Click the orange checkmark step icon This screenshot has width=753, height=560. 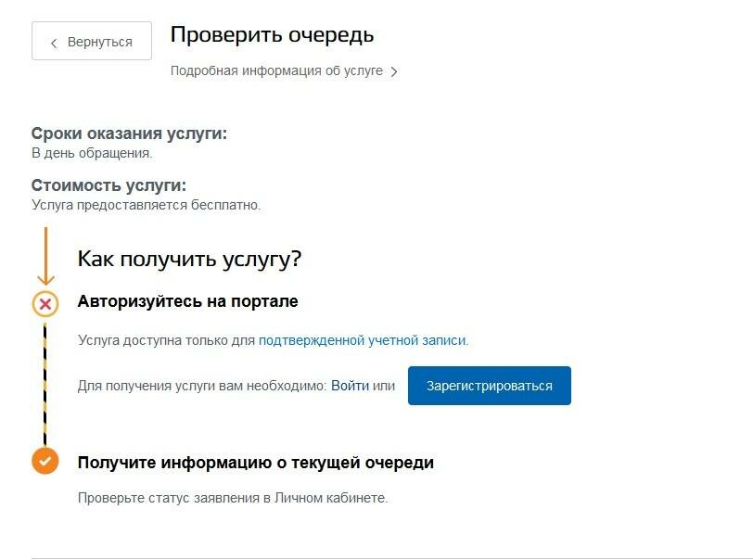click(x=45, y=461)
